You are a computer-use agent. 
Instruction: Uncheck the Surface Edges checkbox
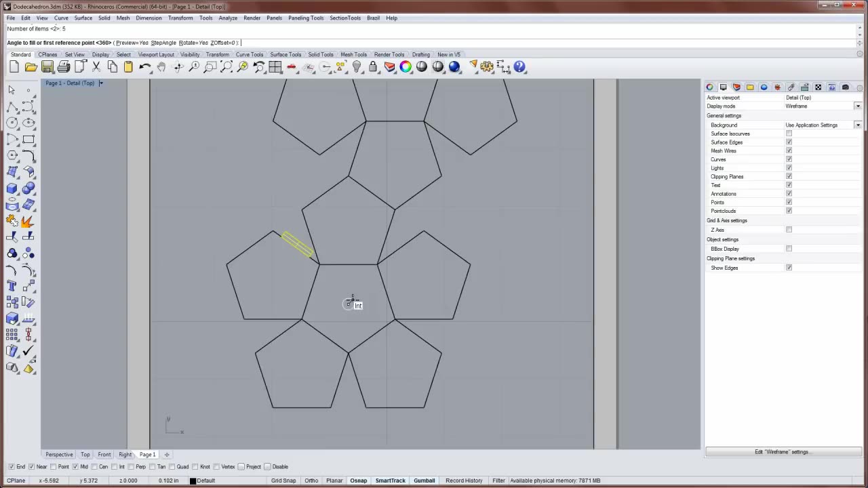(789, 142)
